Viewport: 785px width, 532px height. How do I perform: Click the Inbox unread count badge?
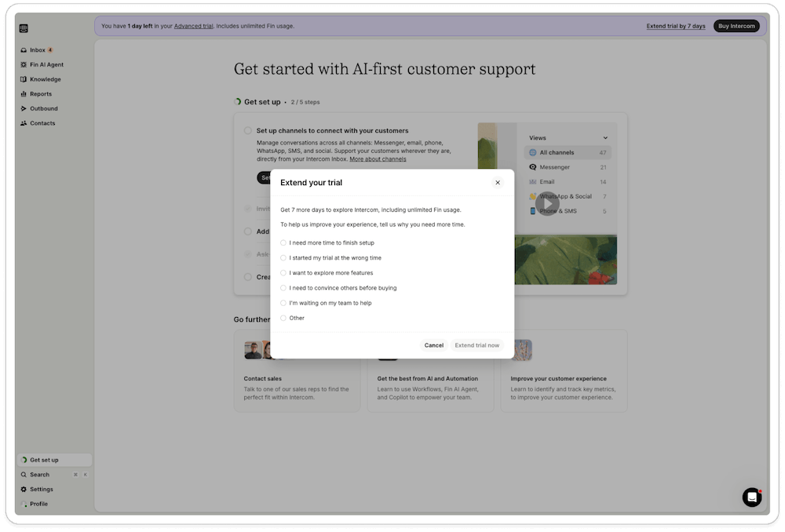pos(50,50)
